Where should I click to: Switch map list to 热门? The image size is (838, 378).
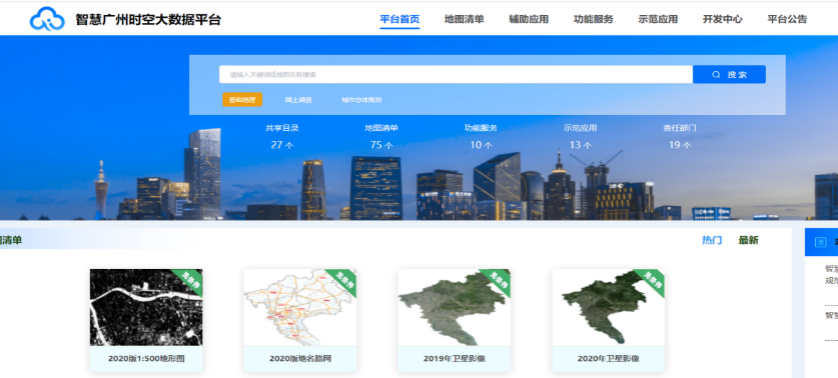click(712, 241)
